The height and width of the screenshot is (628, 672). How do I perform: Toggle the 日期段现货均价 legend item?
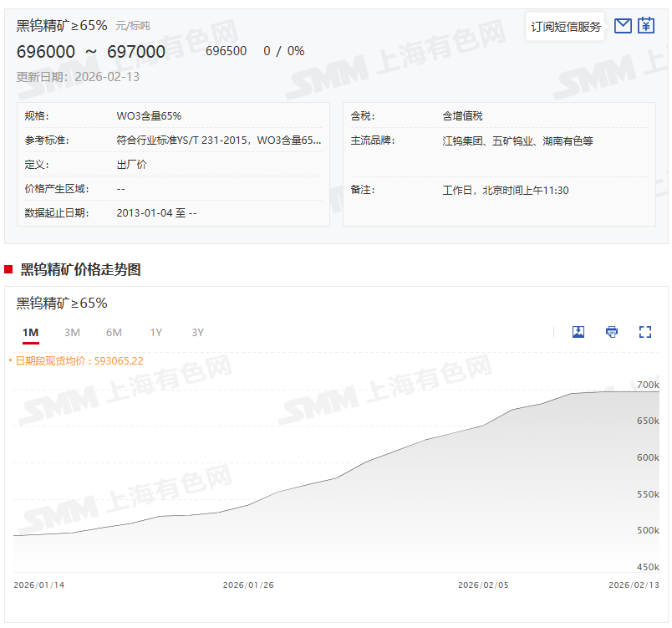(x=79, y=361)
